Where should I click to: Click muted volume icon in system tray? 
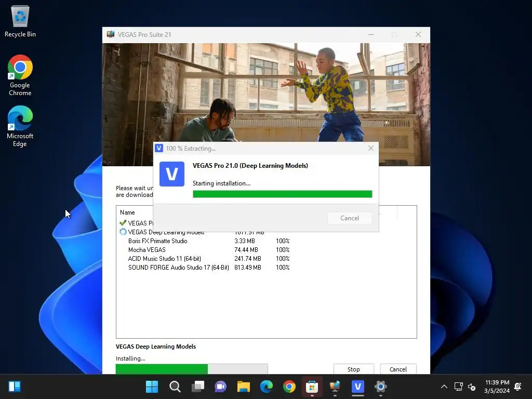(x=472, y=387)
